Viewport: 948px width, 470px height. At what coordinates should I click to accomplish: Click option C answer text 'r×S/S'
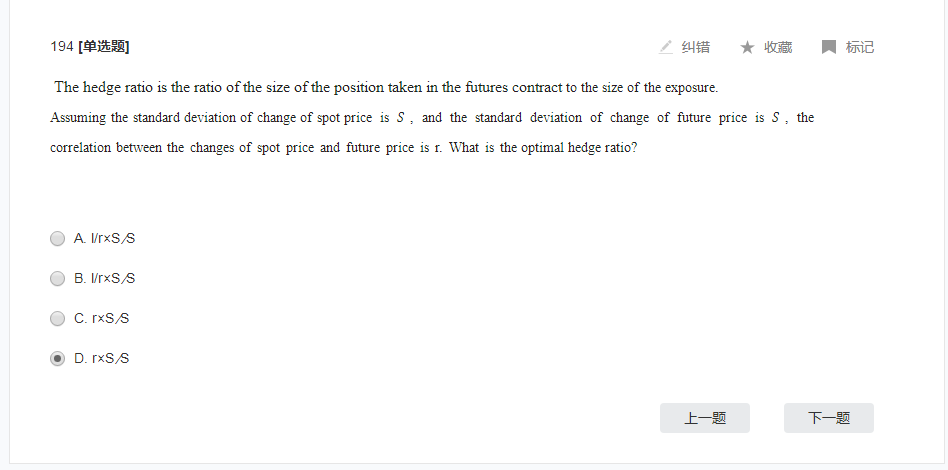coord(102,319)
